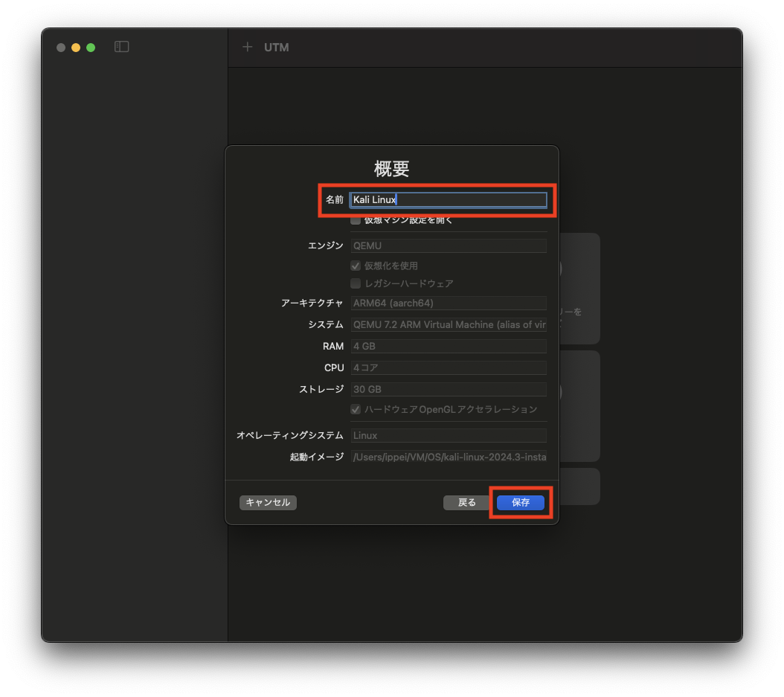Viewport: 784px width, 697px height.
Task: Disable the ハードウェア OpenGL アクセラレーション checkbox
Action: (x=356, y=408)
